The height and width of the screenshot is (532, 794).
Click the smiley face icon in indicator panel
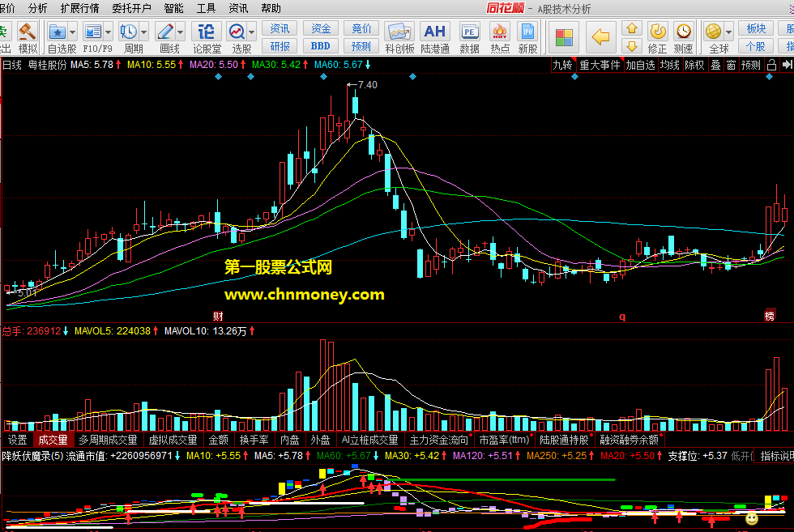(x=752, y=518)
